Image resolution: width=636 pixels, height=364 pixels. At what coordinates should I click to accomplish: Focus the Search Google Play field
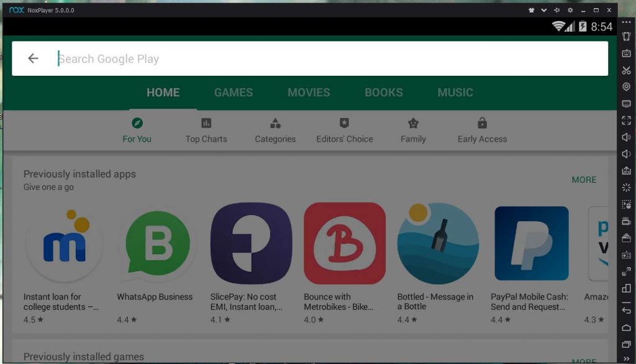pyautogui.click(x=311, y=59)
